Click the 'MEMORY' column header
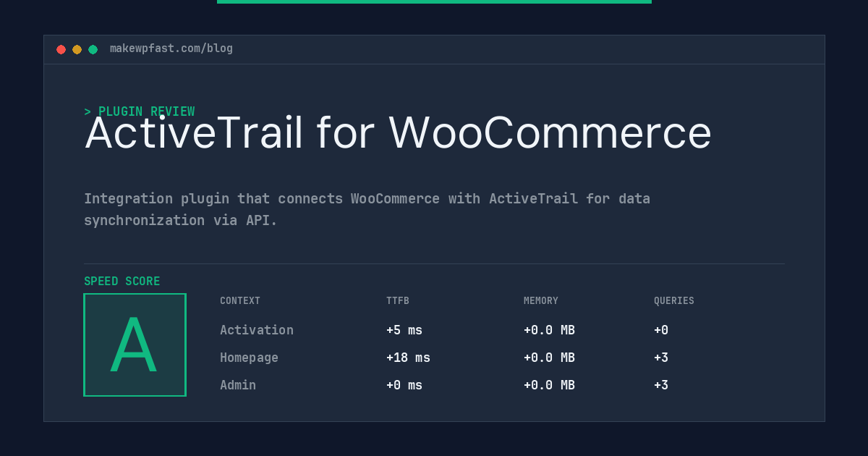Screen dimensions: 868x456 point(541,301)
